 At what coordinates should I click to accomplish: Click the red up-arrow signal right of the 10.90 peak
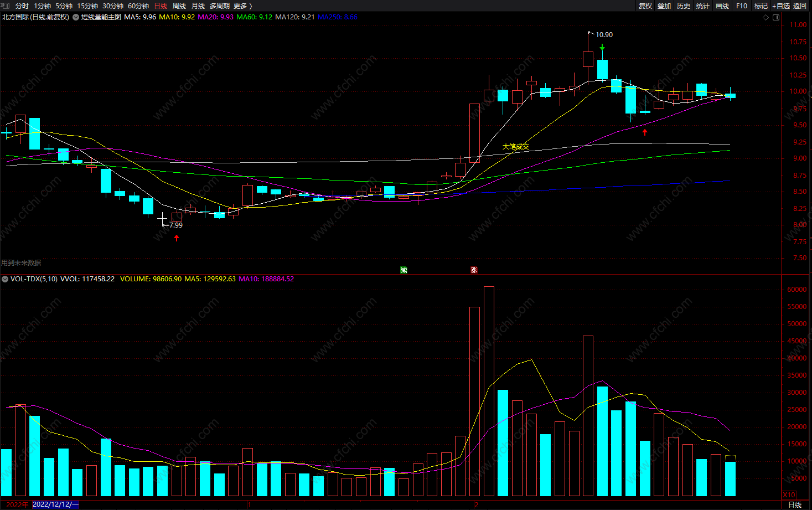pos(645,132)
